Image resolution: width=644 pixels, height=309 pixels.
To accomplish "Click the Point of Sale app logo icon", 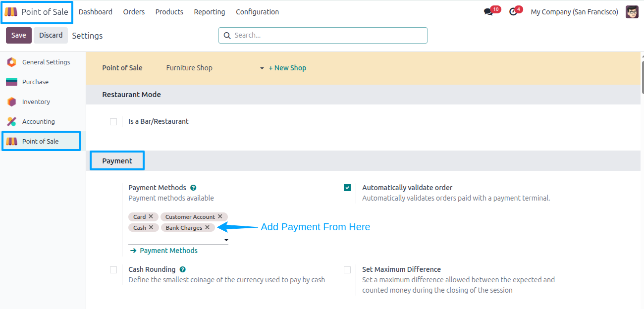I will click(11, 12).
